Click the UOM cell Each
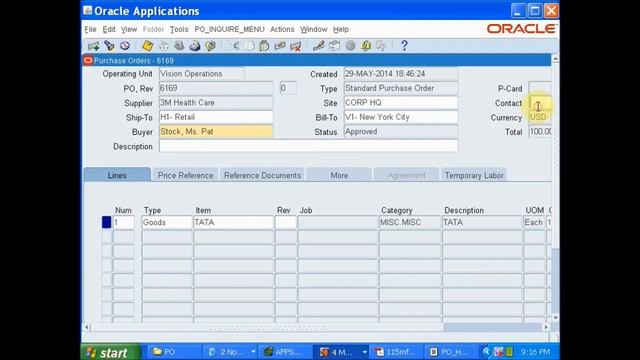 (534, 222)
